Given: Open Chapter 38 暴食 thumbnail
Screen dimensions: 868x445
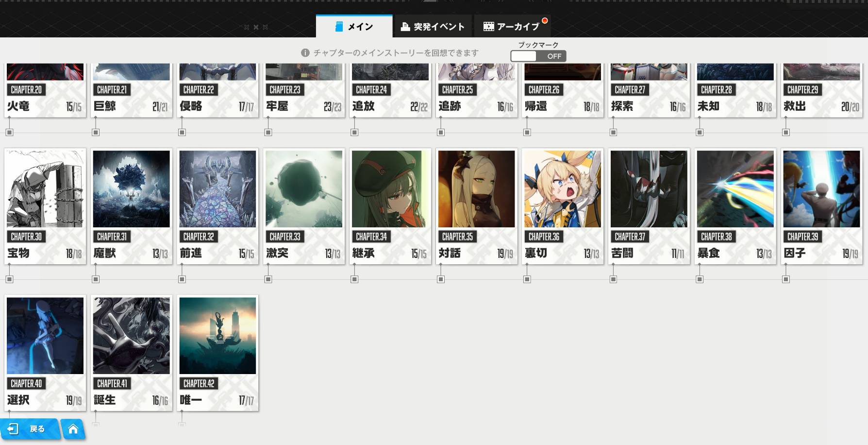Looking at the screenshot, I should (735, 189).
